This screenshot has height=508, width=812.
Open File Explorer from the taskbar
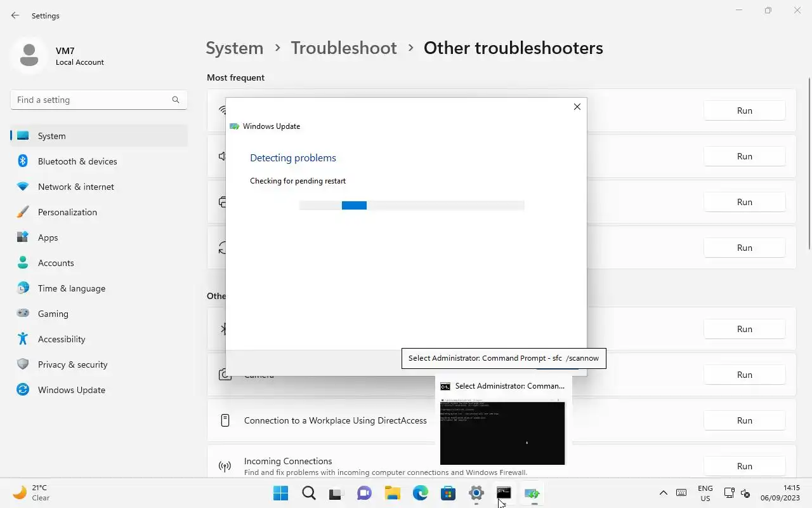392,493
